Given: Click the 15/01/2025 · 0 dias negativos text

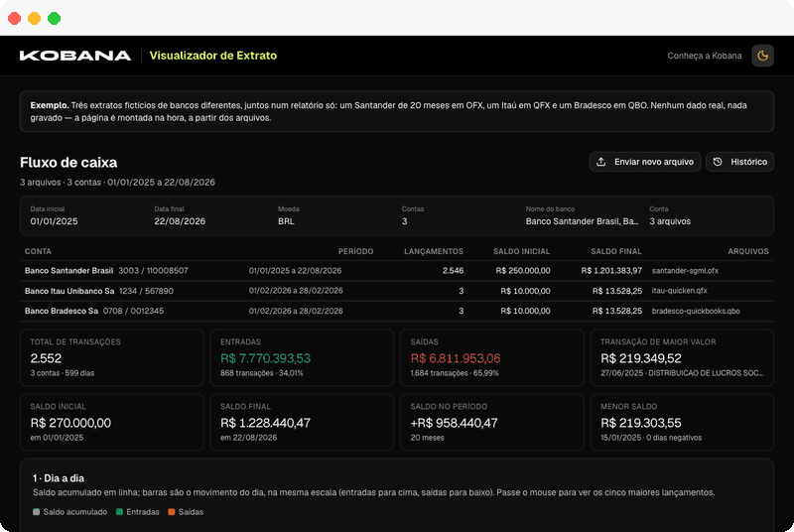Looking at the screenshot, I should pyautogui.click(x=651, y=438).
